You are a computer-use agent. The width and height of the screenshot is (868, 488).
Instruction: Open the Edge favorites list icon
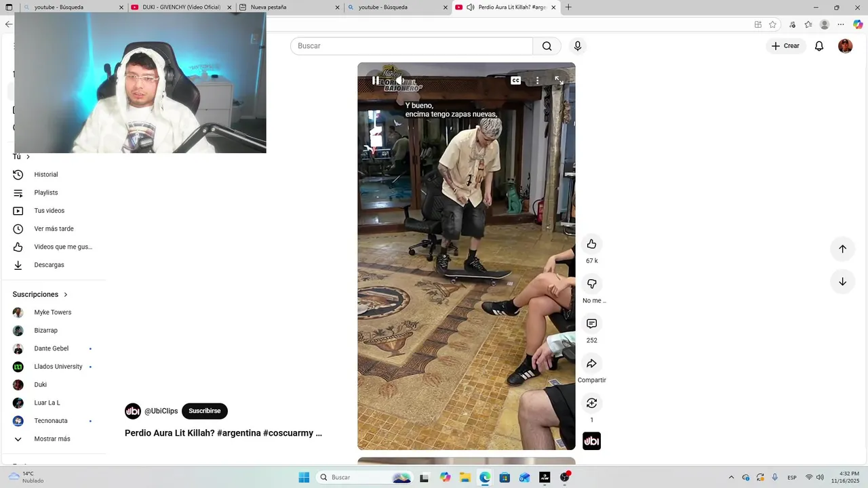808,24
